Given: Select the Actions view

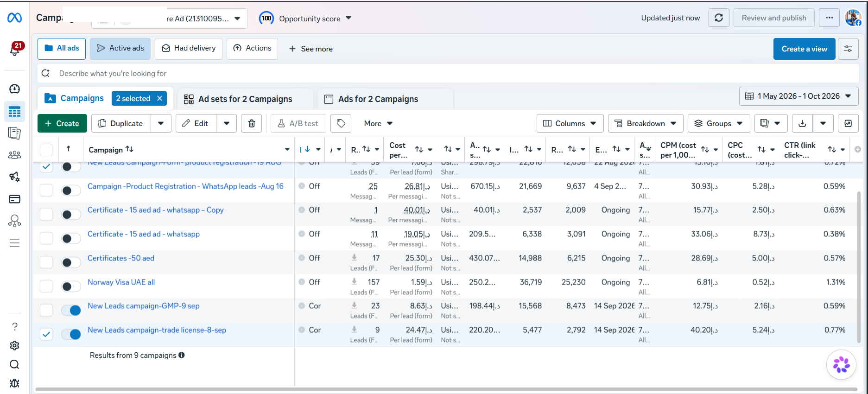Looking at the screenshot, I should click(252, 49).
